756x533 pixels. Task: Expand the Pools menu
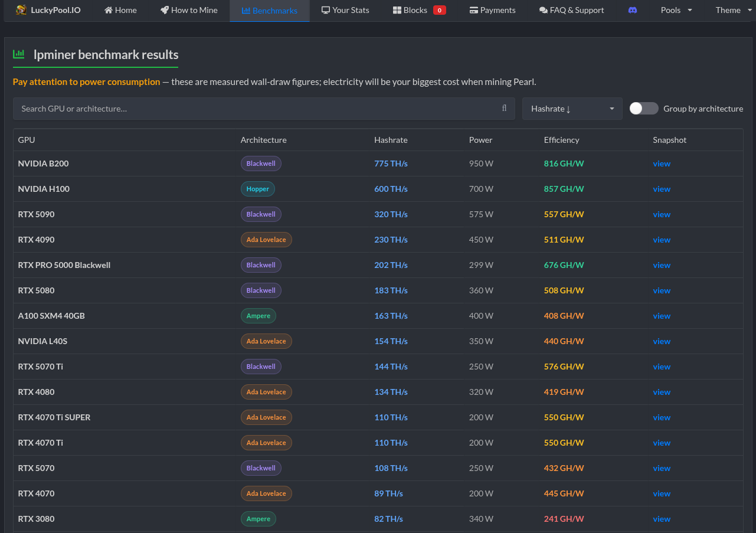coord(676,10)
